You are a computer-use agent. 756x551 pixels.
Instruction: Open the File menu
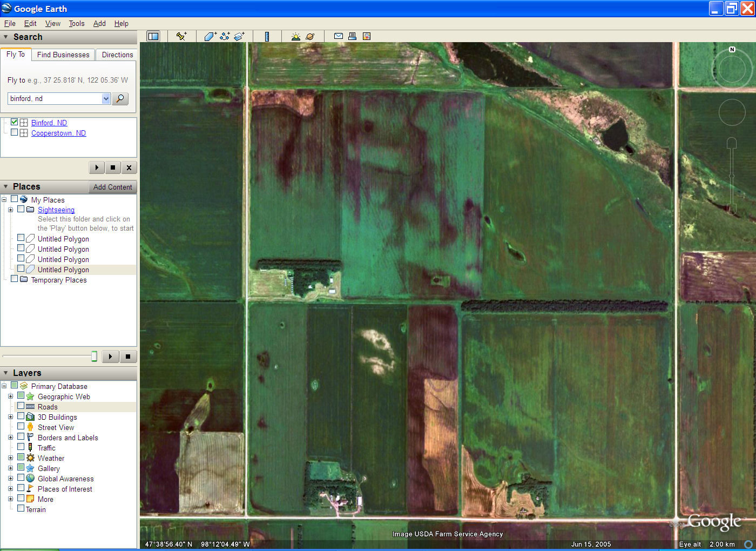(x=10, y=23)
